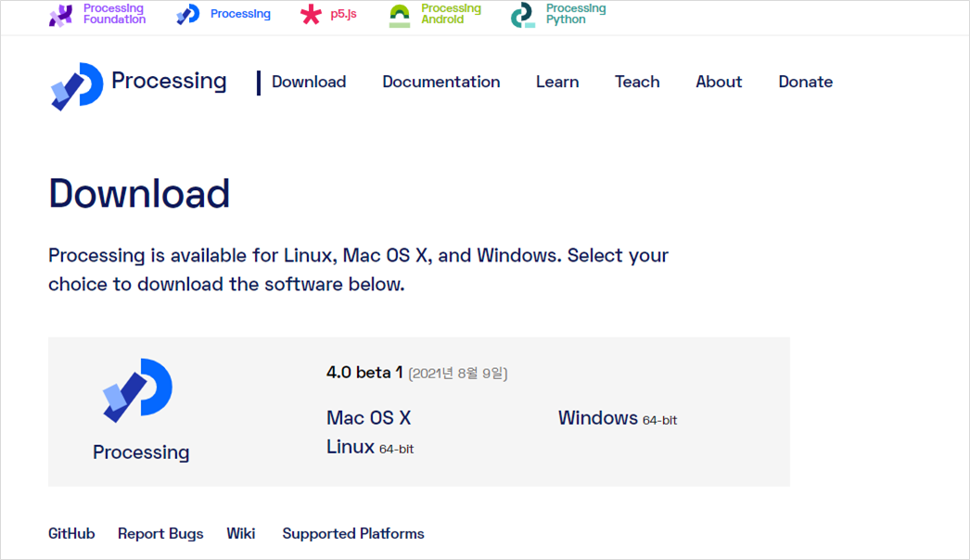Click the '4.0 beta 1' version text
970x560 pixels.
tap(364, 373)
